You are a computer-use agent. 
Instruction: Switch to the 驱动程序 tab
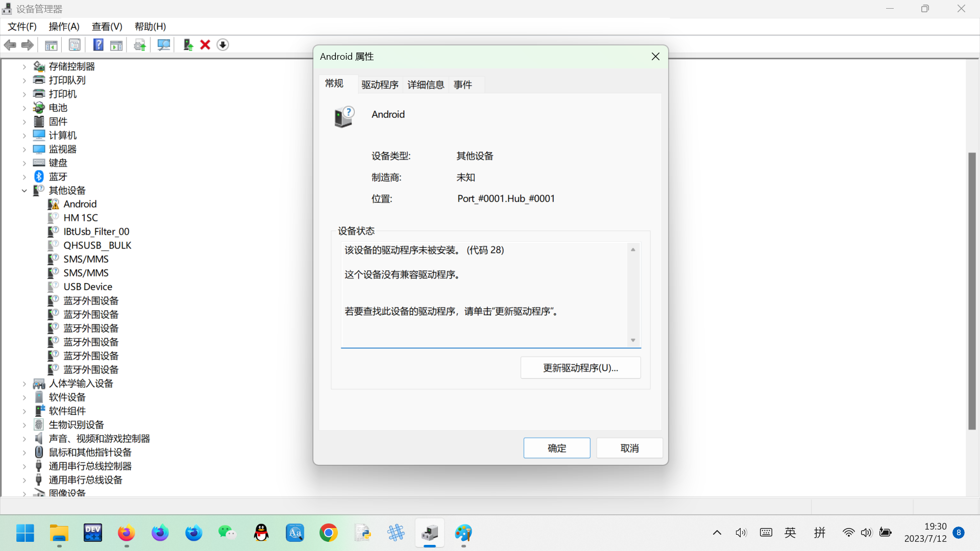[x=380, y=85]
